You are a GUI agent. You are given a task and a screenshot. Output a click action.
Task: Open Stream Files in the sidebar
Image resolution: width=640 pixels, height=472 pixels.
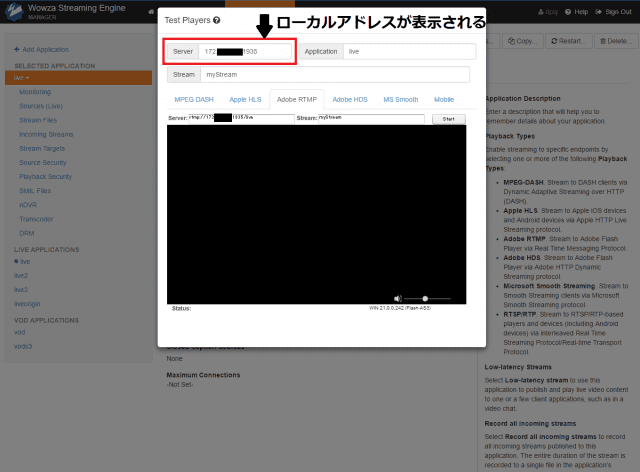[x=38, y=120]
